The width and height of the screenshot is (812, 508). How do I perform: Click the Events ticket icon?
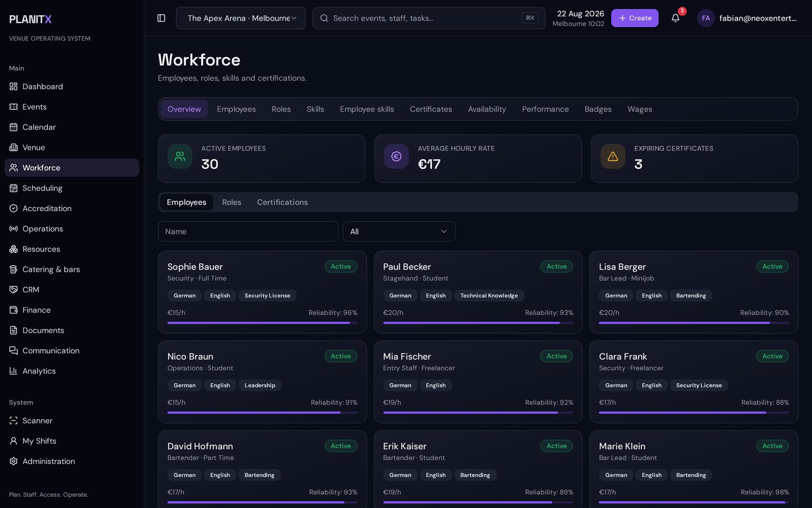point(14,107)
